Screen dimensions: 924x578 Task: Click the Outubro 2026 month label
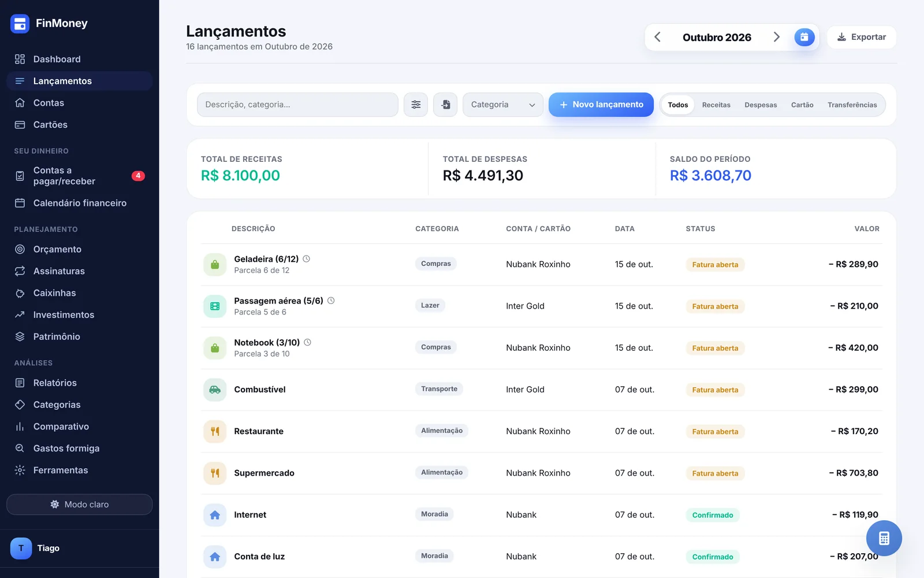[x=717, y=38]
